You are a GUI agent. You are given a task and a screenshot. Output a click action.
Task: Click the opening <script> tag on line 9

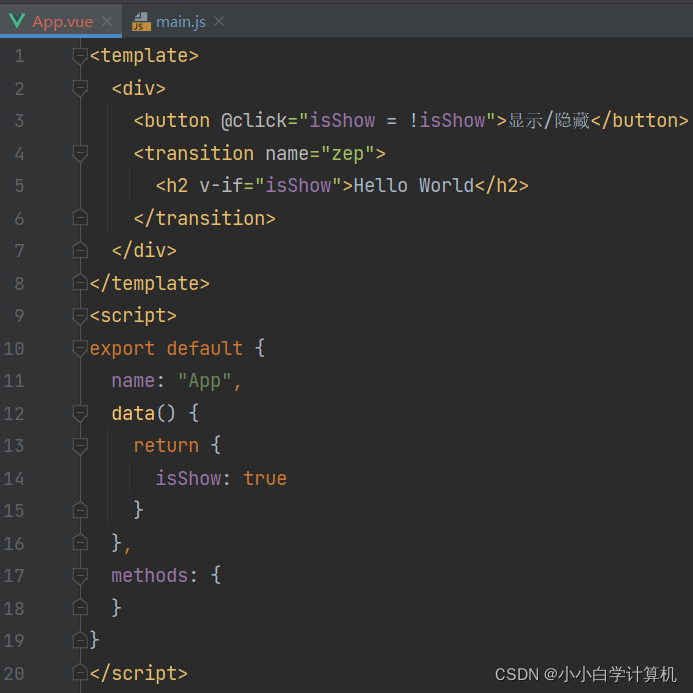coord(133,316)
